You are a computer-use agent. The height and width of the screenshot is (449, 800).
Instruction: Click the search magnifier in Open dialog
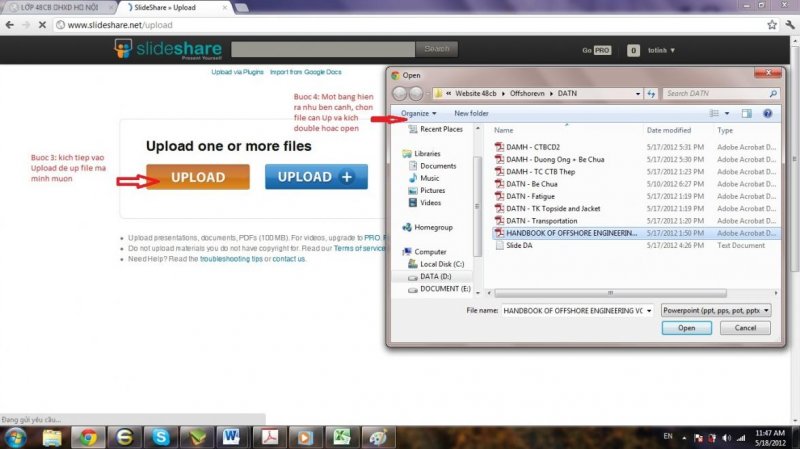click(x=773, y=93)
